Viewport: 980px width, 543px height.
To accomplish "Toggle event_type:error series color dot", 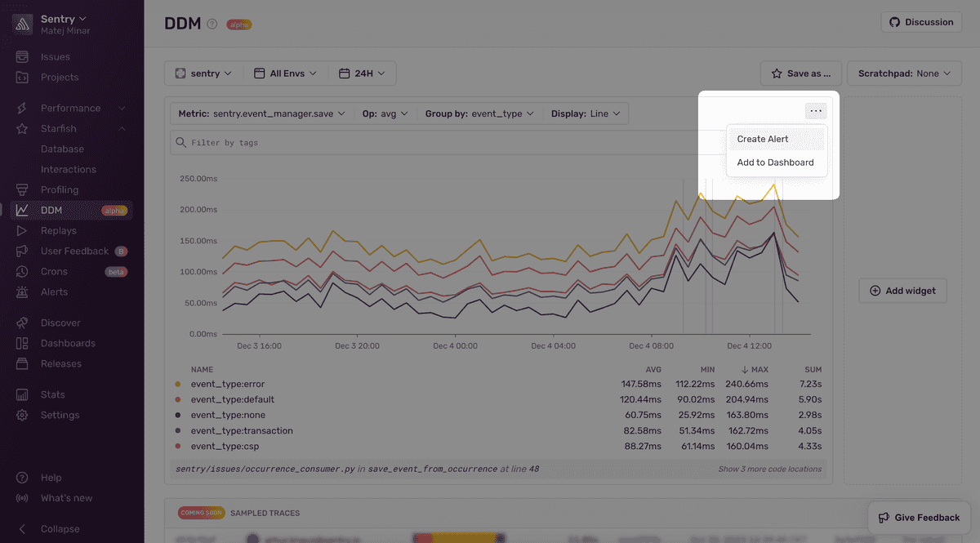I will point(178,385).
